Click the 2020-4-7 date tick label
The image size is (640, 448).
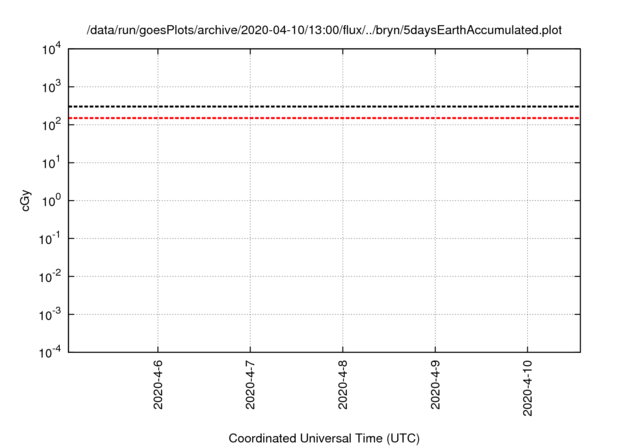(x=250, y=385)
